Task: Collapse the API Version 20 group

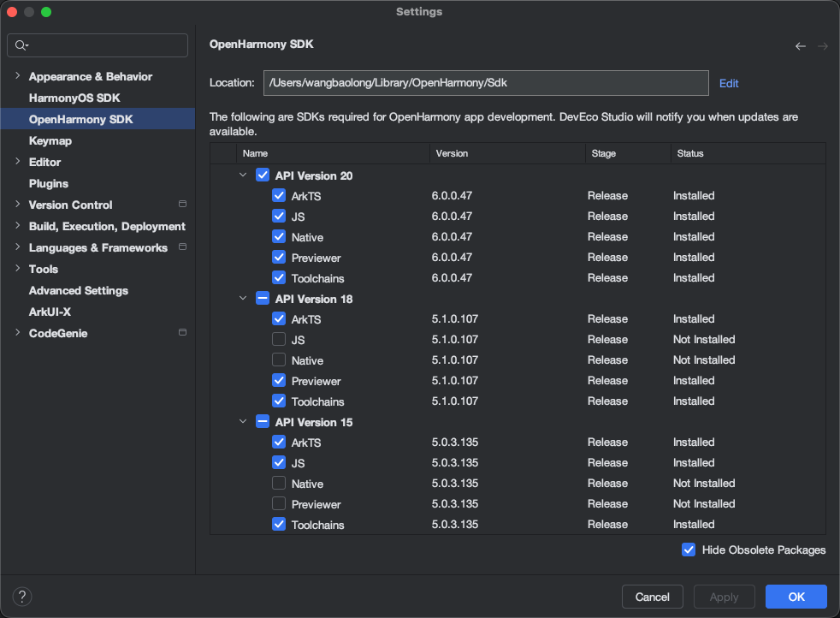Action: [243, 175]
